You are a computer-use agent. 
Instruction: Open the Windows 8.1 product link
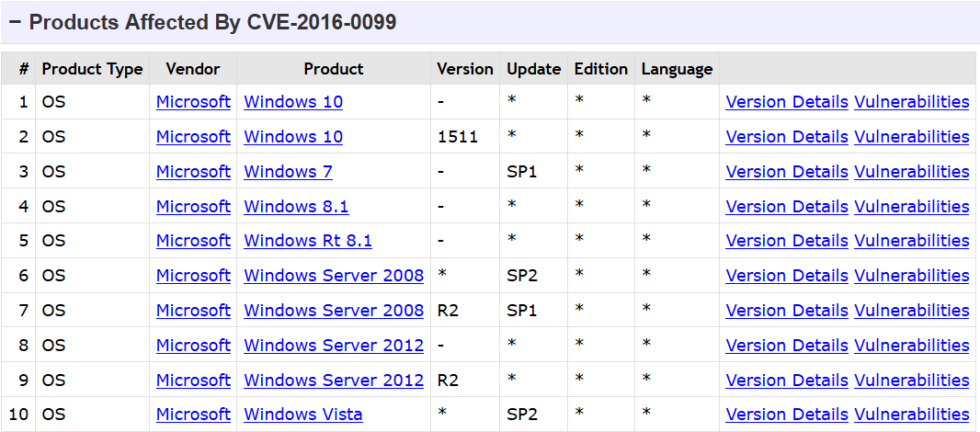pyautogui.click(x=296, y=206)
